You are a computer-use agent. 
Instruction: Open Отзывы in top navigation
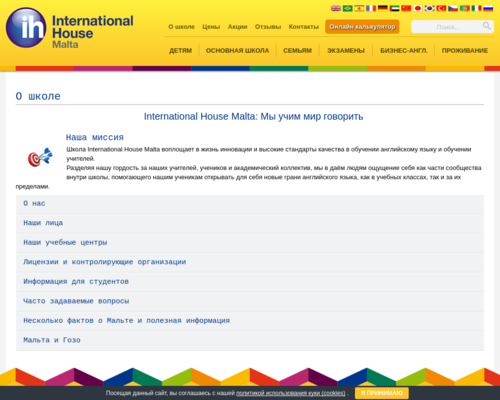tap(268, 27)
